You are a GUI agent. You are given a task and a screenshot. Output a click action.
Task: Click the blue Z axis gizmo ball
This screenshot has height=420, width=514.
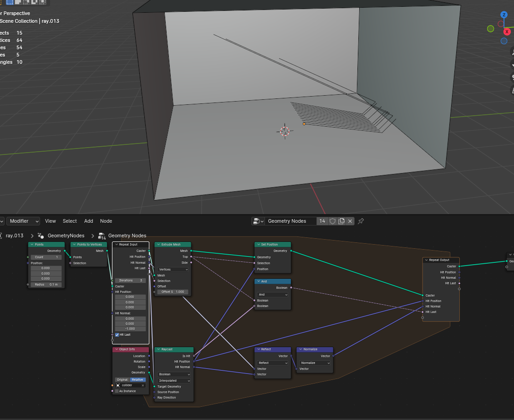504,15
